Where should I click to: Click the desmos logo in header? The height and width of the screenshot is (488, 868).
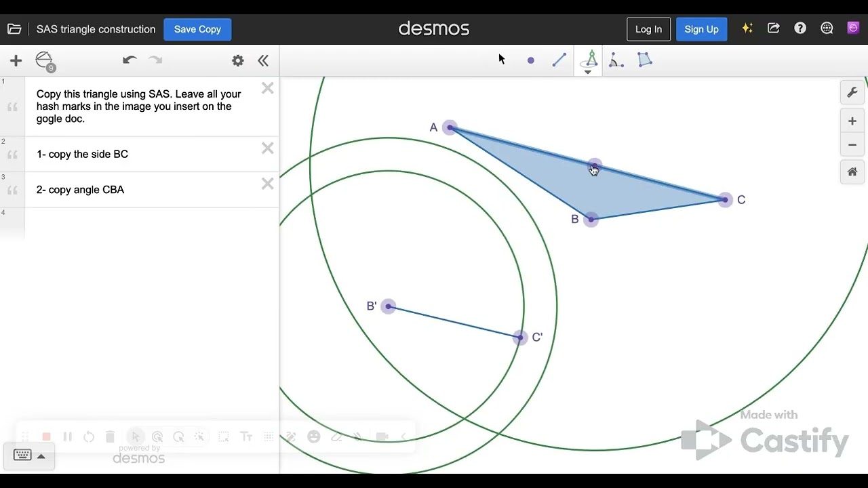(434, 28)
